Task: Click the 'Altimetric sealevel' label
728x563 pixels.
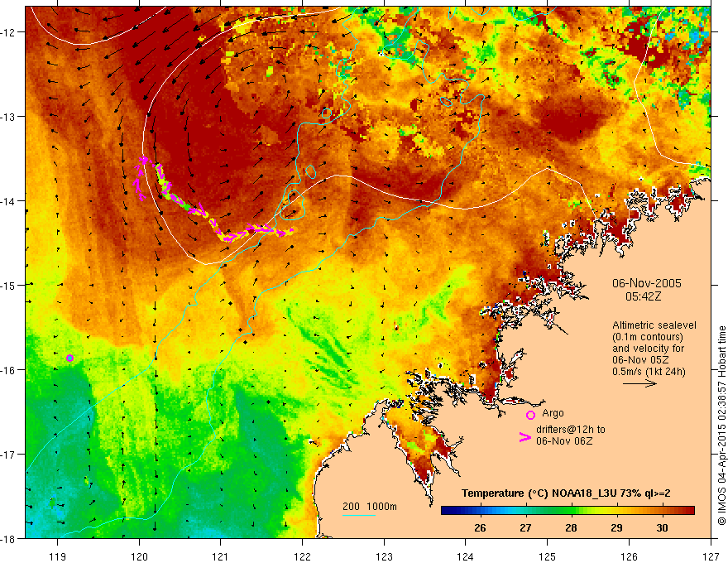Action: [654, 325]
